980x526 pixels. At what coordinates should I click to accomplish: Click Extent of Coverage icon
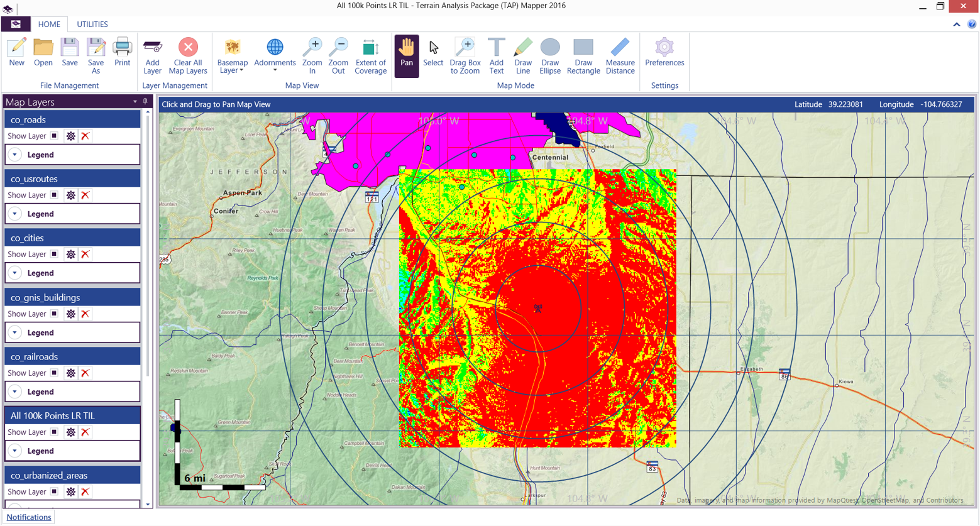point(370,55)
